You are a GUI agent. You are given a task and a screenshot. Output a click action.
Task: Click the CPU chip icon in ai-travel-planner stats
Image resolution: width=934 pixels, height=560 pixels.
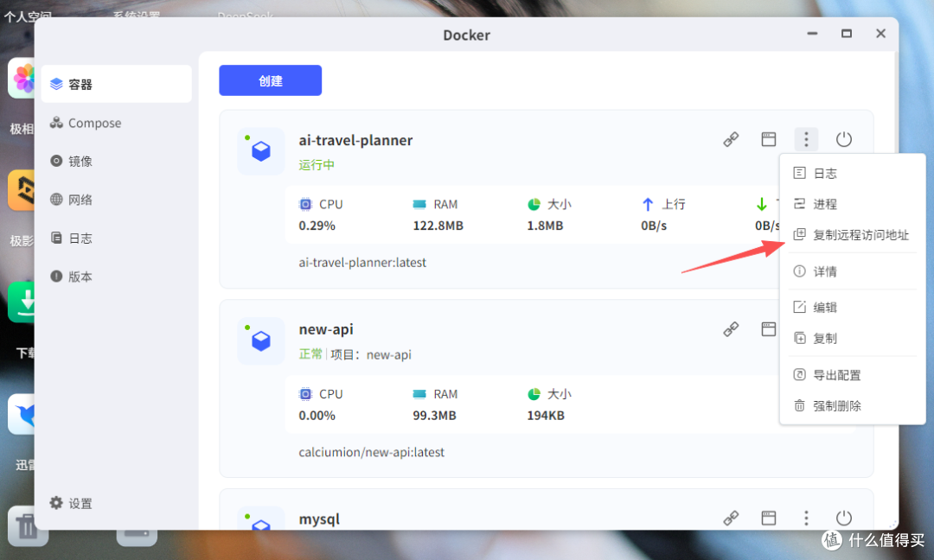click(305, 205)
